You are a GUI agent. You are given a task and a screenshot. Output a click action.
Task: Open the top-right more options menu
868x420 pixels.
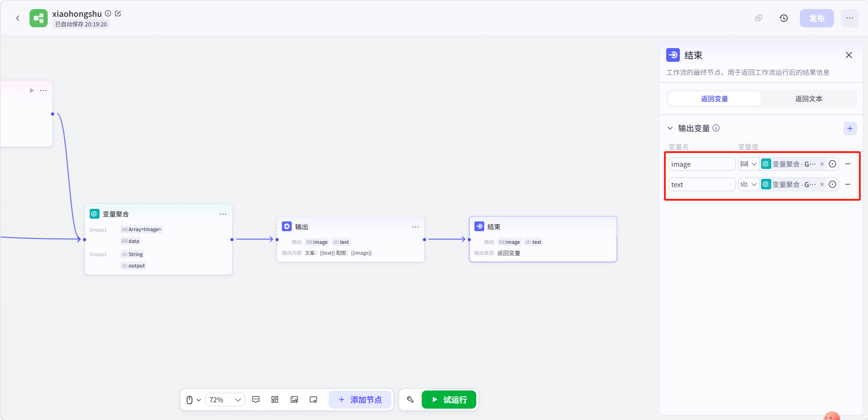tap(850, 18)
